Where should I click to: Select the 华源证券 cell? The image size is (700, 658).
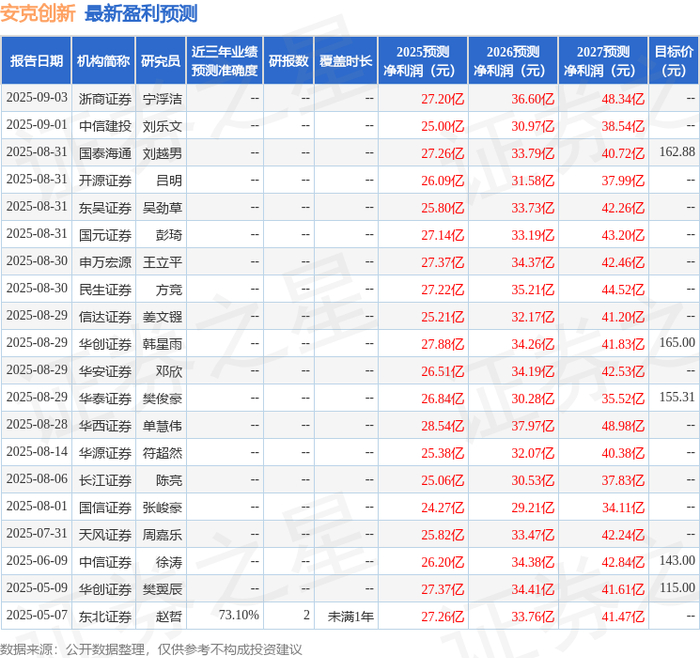coord(105,453)
